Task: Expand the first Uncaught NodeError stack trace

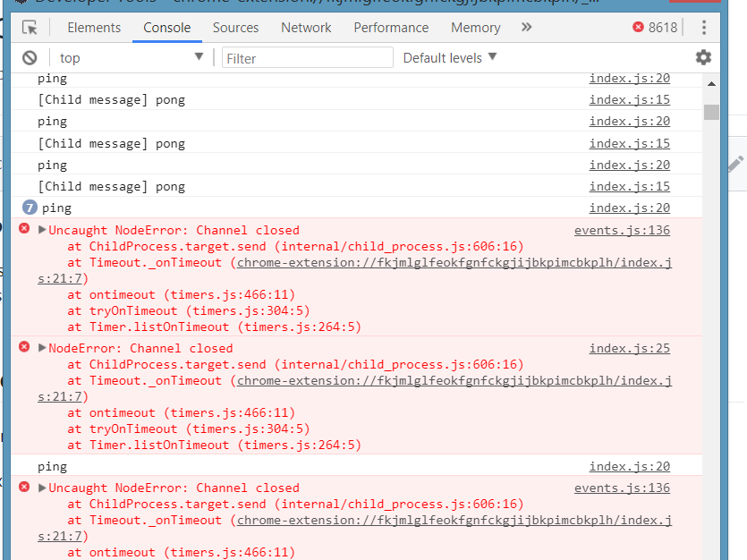Action: [x=42, y=230]
